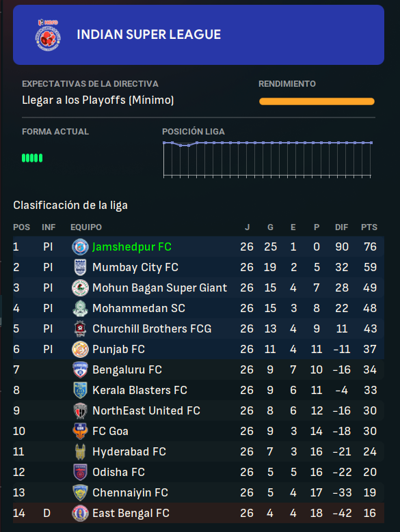Click the Kerala Blasters FC badge
The height and width of the screenshot is (532, 400).
(80, 390)
